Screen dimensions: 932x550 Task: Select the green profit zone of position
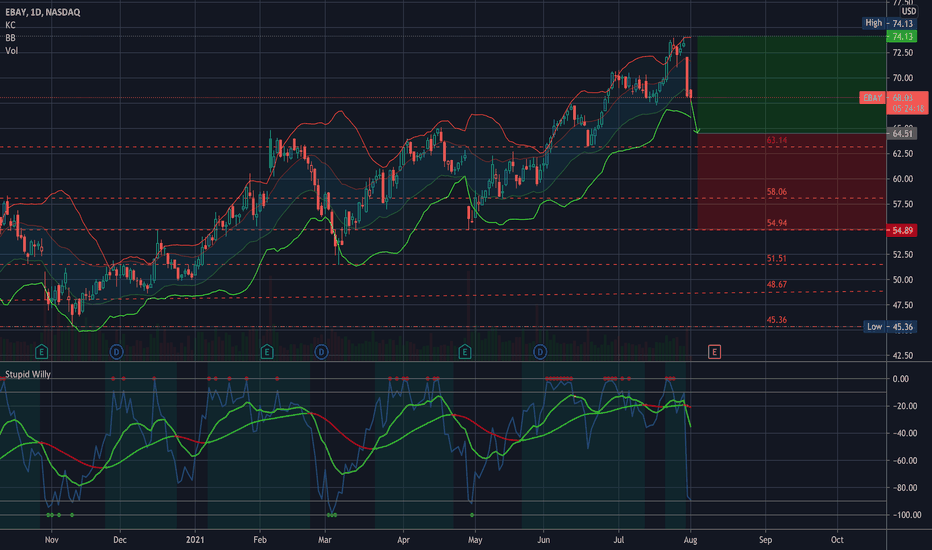[791, 84]
